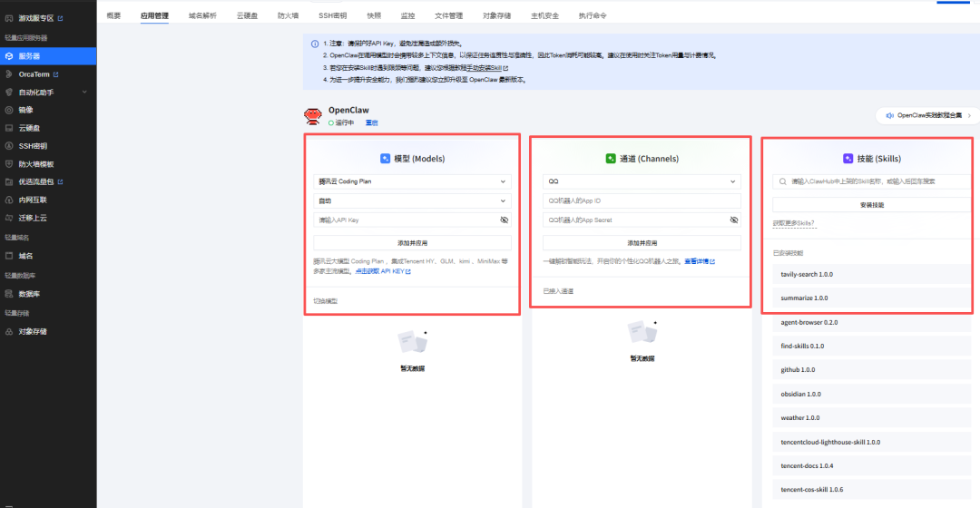Click the blue Models section icon

point(385,159)
